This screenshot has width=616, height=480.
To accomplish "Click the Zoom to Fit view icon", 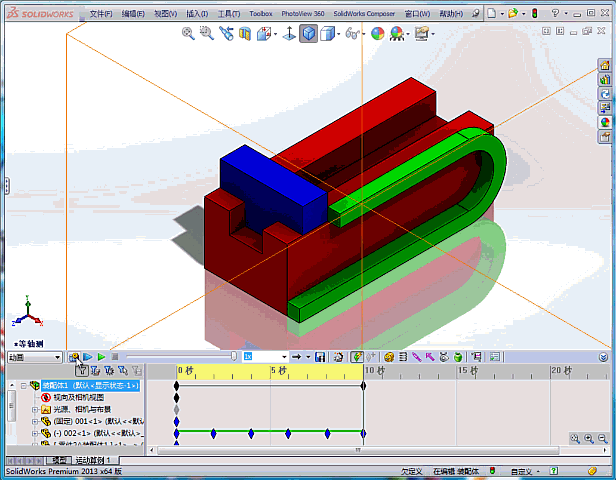I will pos(188,33).
